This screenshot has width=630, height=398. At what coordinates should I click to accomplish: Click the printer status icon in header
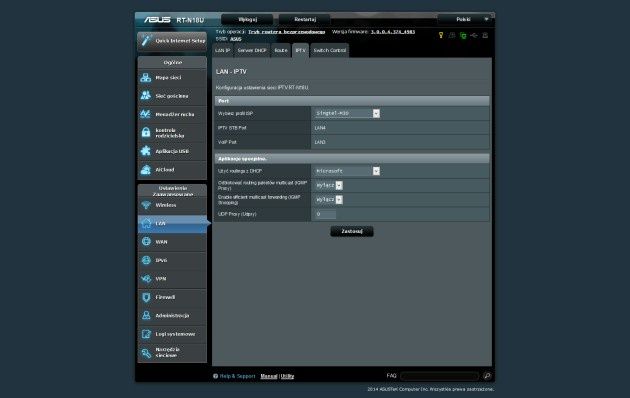[485, 35]
